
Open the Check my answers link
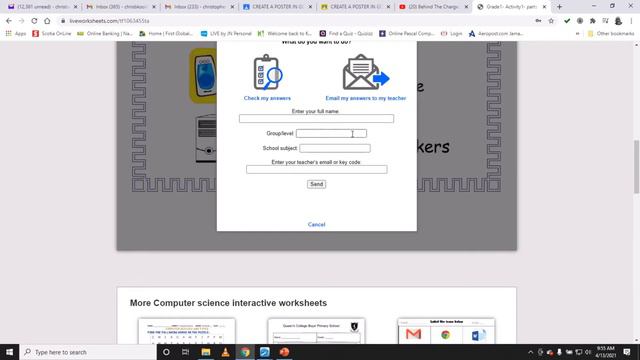pyautogui.click(x=267, y=98)
